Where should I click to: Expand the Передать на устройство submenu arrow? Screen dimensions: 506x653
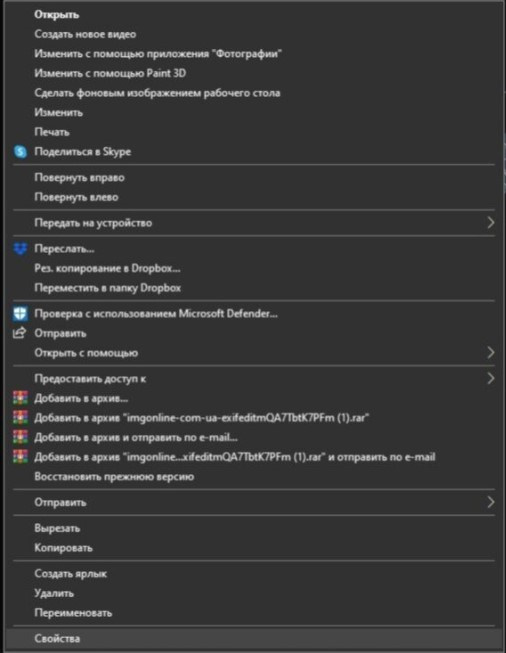[491, 223]
